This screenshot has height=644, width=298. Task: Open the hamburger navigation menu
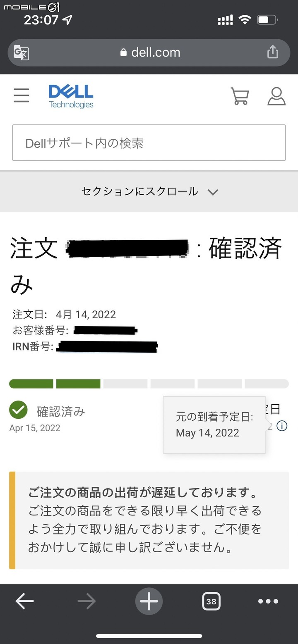[x=21, y=95]
